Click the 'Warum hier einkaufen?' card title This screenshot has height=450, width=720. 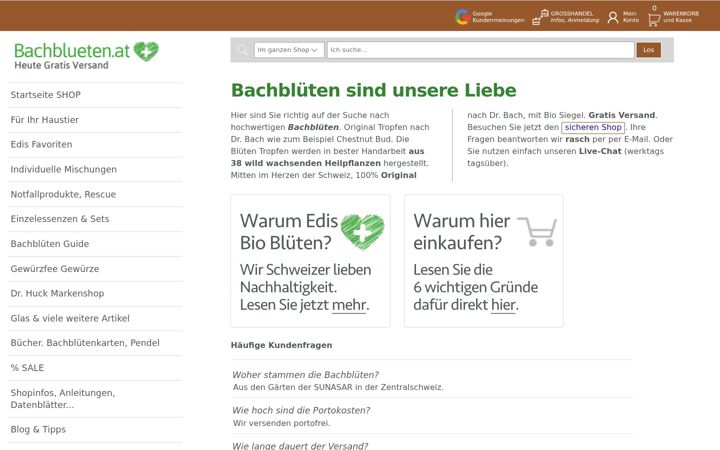tap(461, 232)
